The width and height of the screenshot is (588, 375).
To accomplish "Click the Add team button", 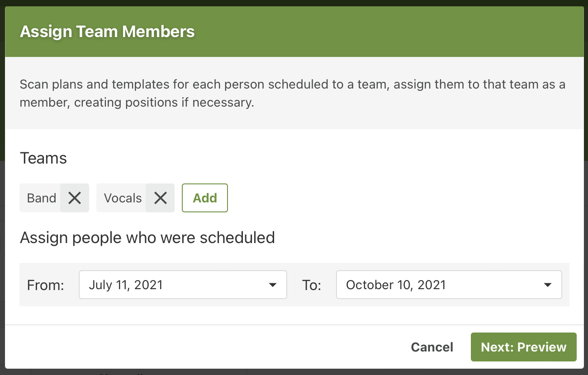I will click(205, 198).
